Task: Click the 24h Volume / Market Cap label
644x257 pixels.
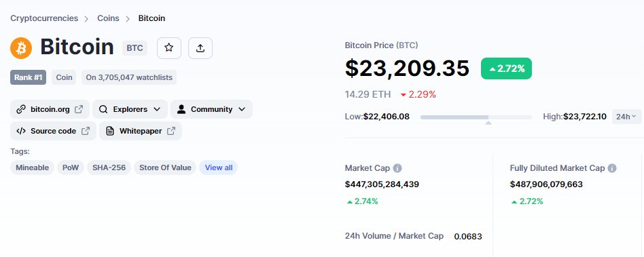Action: [394, 236]
